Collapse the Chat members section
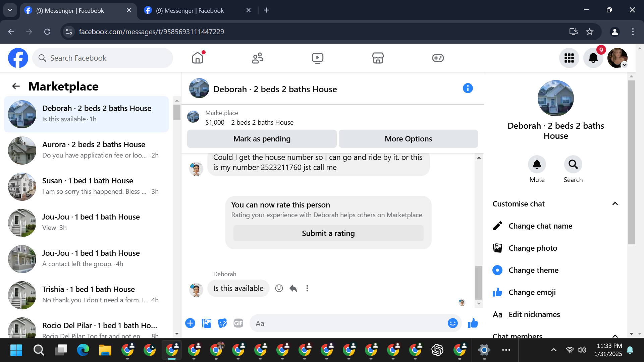 pyautogui.click(x=556, y=336)
